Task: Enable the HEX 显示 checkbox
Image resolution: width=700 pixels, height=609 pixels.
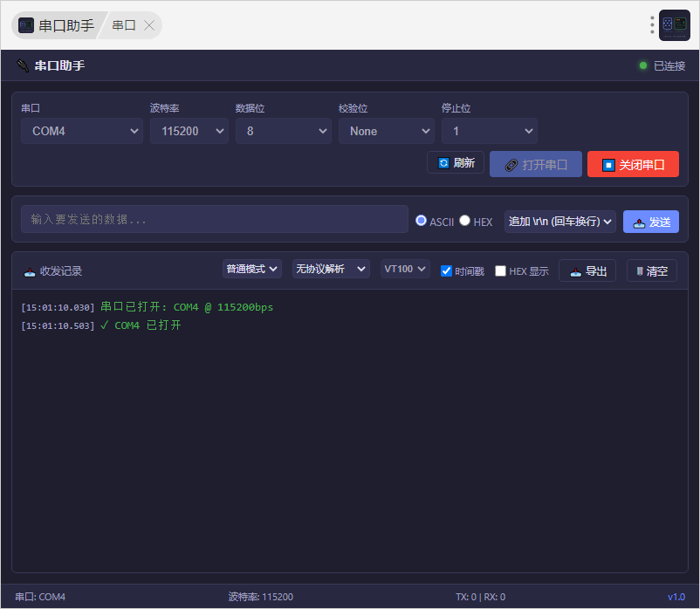Action: pos(500,270)
